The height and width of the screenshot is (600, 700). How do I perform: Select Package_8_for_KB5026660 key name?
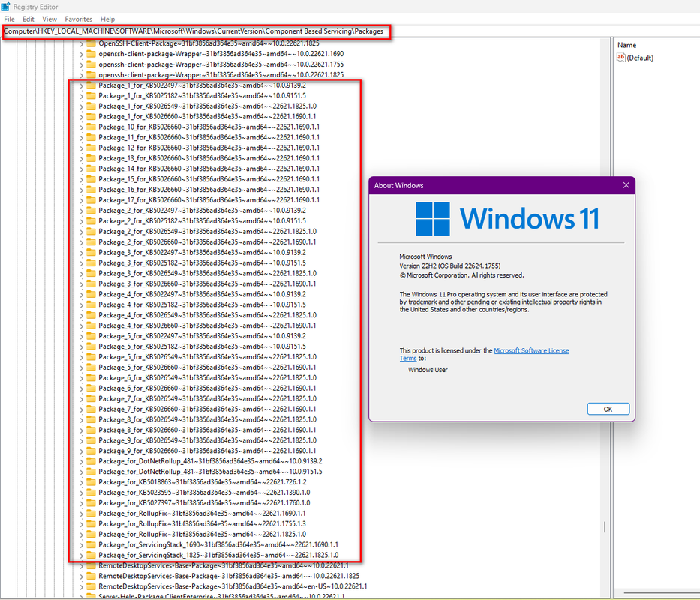pos(207,430)
